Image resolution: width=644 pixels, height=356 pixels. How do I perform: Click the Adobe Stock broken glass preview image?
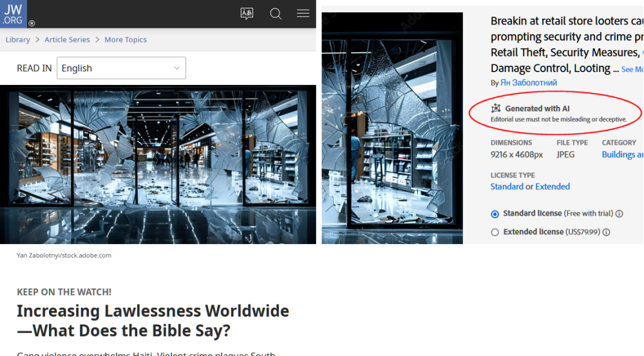coord(392,127)
